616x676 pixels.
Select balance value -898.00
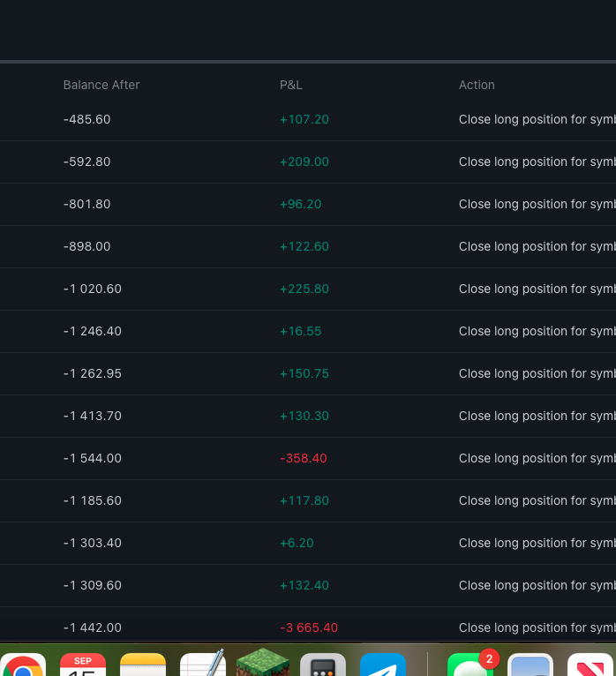[x=87, y=246]
